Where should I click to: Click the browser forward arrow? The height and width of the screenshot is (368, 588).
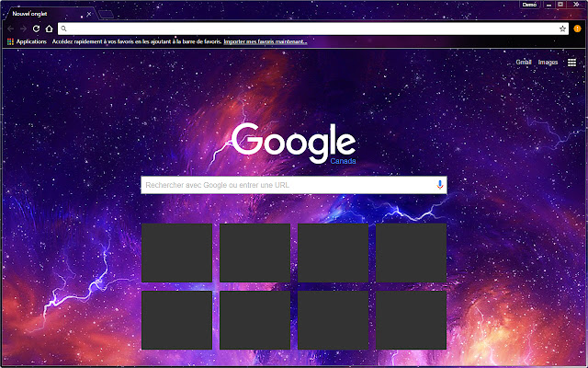point(23,29)
